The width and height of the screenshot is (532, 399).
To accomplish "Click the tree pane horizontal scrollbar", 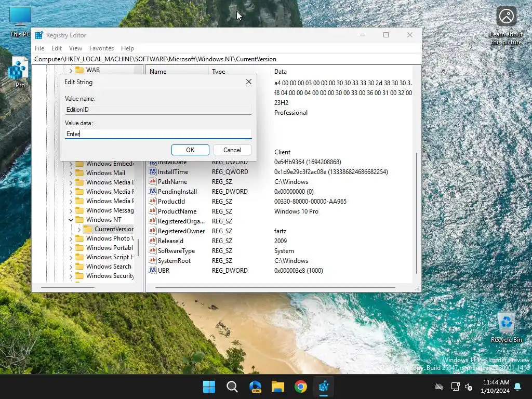I will coord(68,287).
